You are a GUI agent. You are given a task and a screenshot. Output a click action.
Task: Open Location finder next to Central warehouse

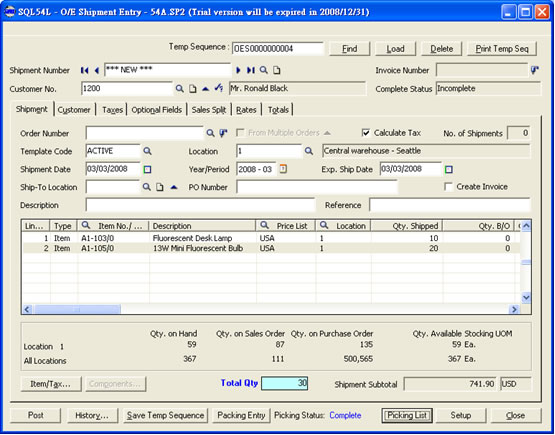(x=309, y=151)
